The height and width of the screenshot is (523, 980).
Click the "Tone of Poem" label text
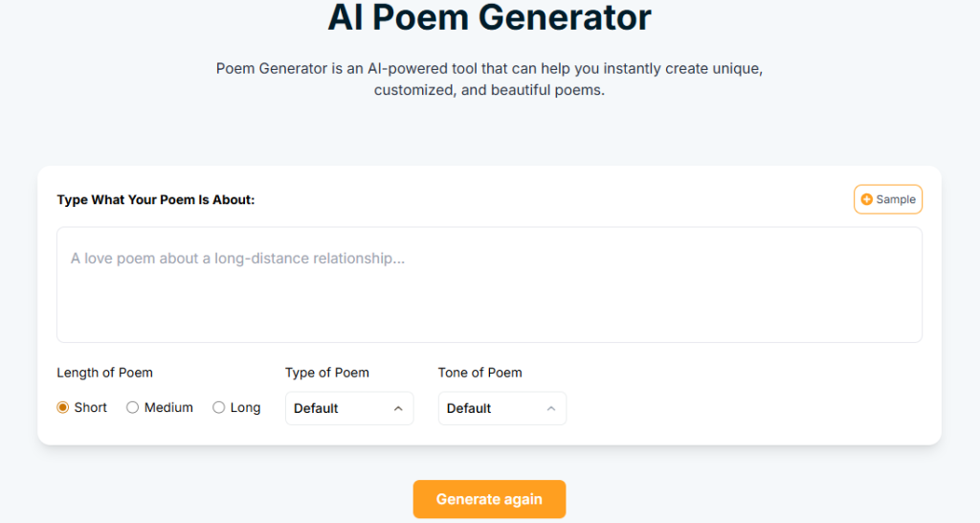(x=479, y=373)
